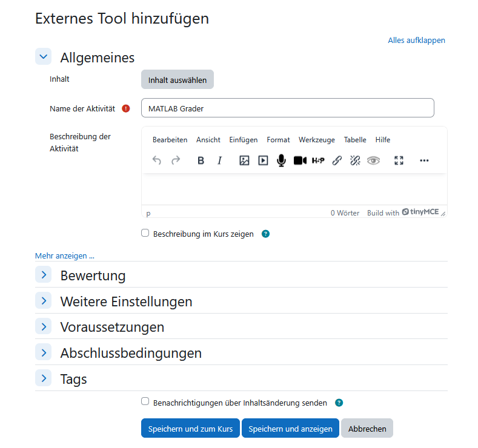Insert an image via the editor toolbar
Image resolution: width=478 pixels, height=448 pixels.
244,160
